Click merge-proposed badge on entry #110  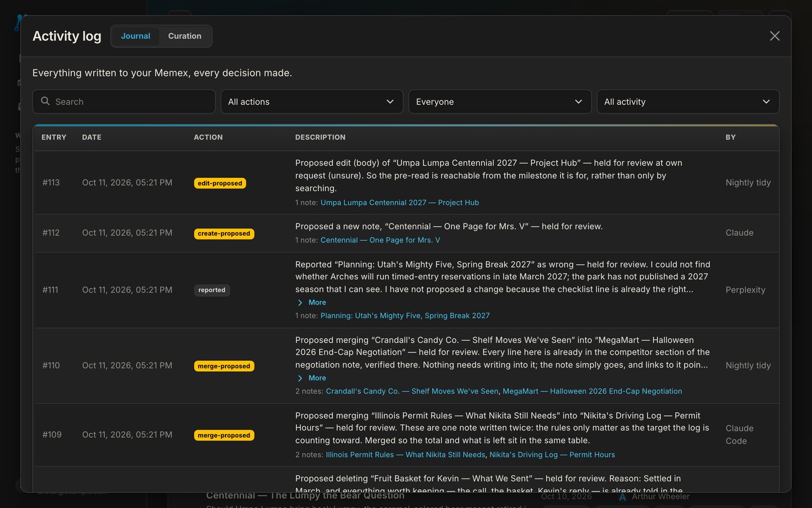[224, 366]
